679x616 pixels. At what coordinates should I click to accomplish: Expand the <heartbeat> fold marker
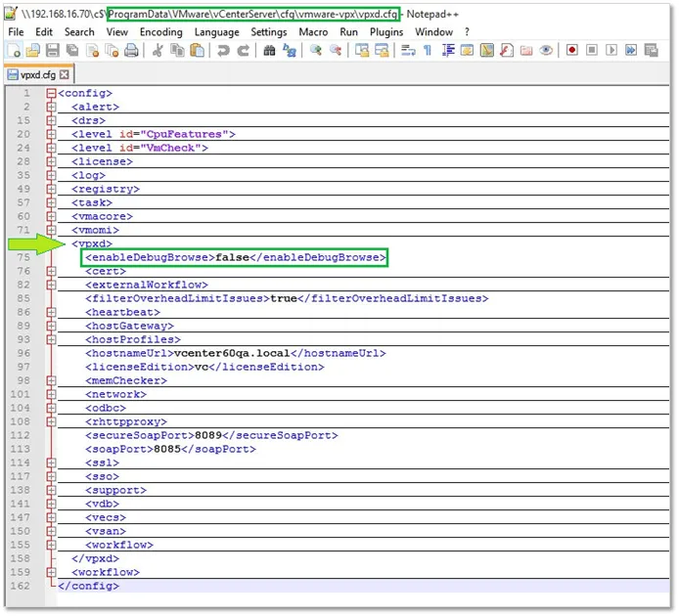coord(51,312)
